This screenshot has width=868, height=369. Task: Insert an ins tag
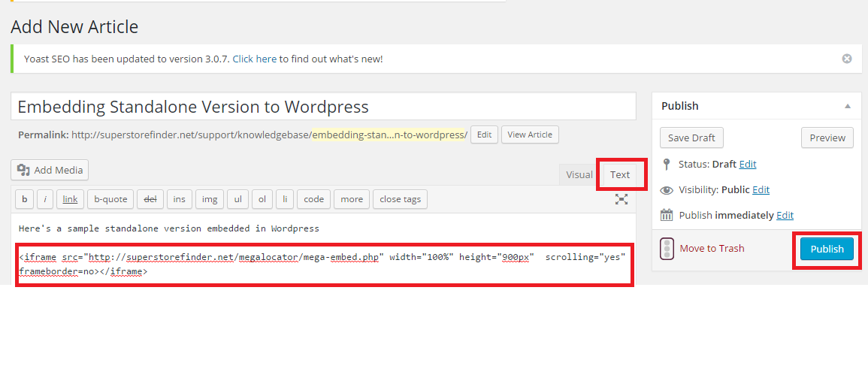[180, 199]
